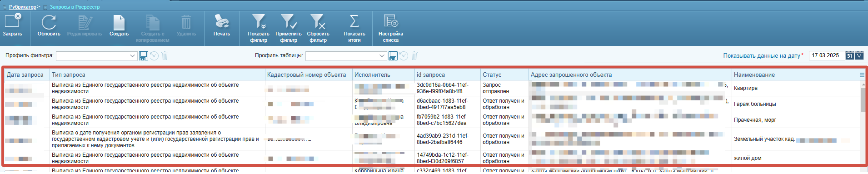Open column menu icon in Наименование header

[862, 75]
